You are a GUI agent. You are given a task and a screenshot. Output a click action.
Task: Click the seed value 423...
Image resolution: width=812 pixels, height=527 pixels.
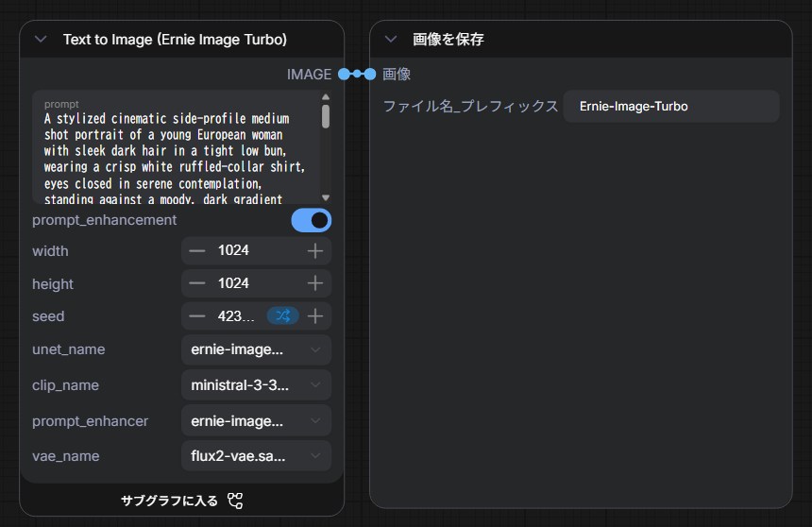pos(236,316)
